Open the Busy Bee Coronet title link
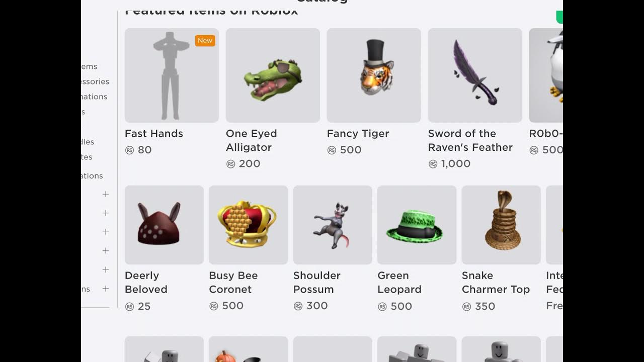The image size is (644, 362). [x=233, y=282]
